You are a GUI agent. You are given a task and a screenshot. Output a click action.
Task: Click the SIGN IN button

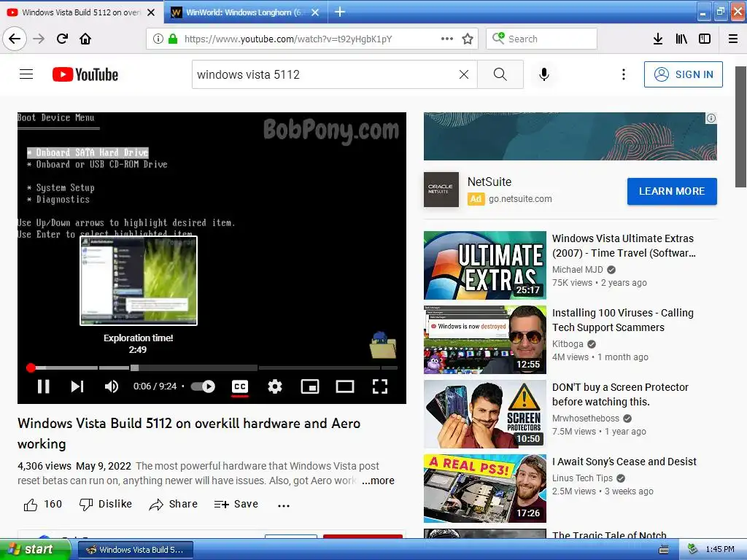click(x=683, y=74)
